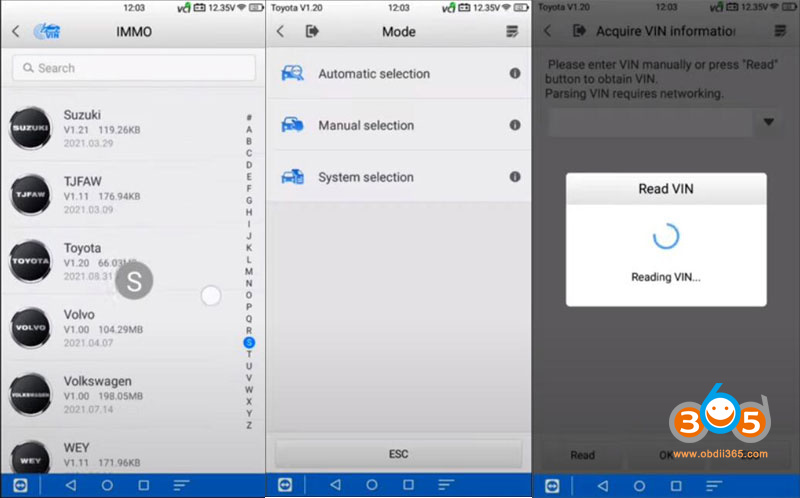
Task: Open the menu icon on Mode screen
Action: [512, 32]
